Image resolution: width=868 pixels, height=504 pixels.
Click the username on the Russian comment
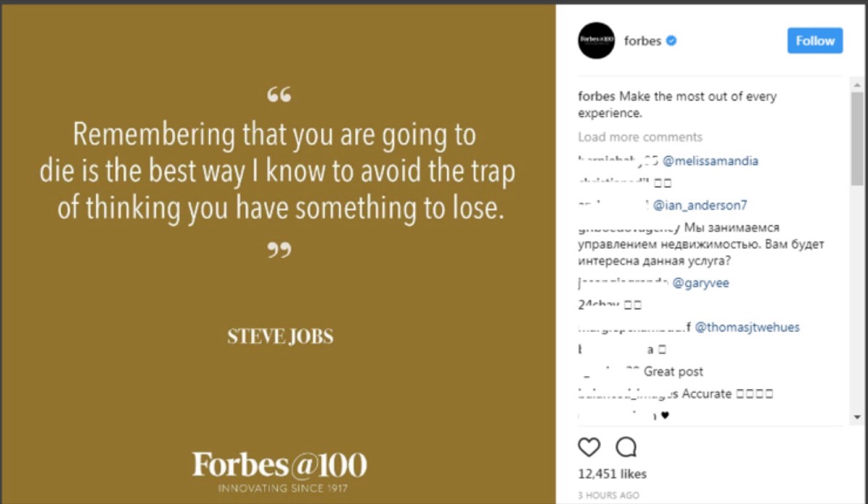628,228
